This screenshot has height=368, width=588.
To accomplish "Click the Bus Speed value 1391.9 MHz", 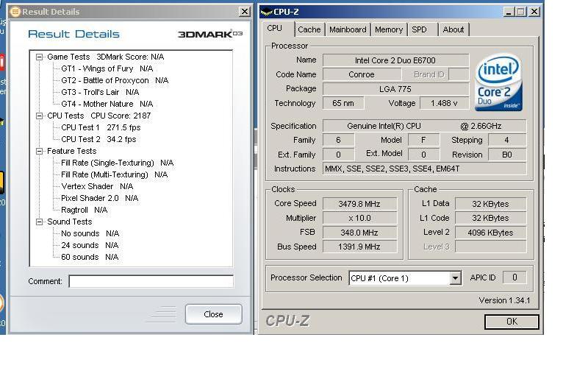I will (359, 247).
